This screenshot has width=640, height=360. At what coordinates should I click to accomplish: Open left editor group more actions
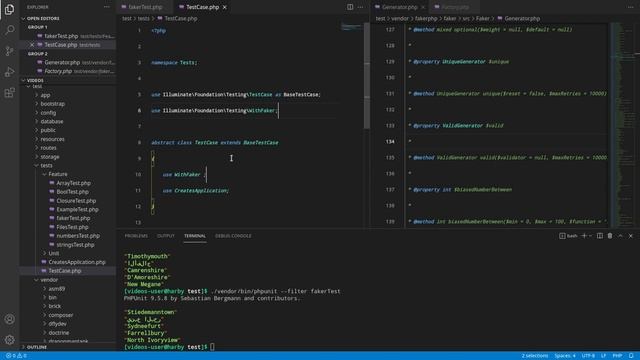point(360,7)
